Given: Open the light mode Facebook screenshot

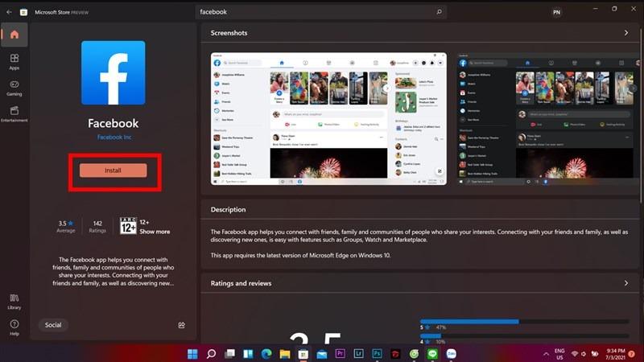Looking at the screenshot, I should point(328,118).
